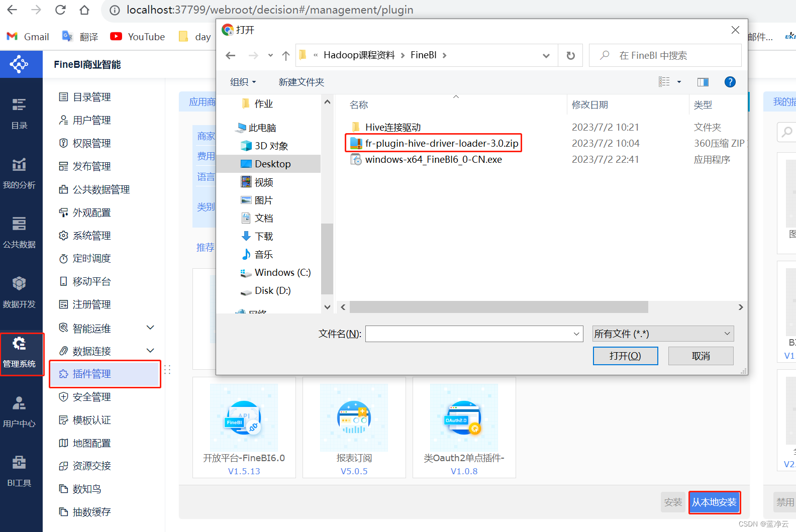Screen dimensions: 796x532
Task: Click Hadoop课程资料 in the address path
Action: click(x=359, y=55)
